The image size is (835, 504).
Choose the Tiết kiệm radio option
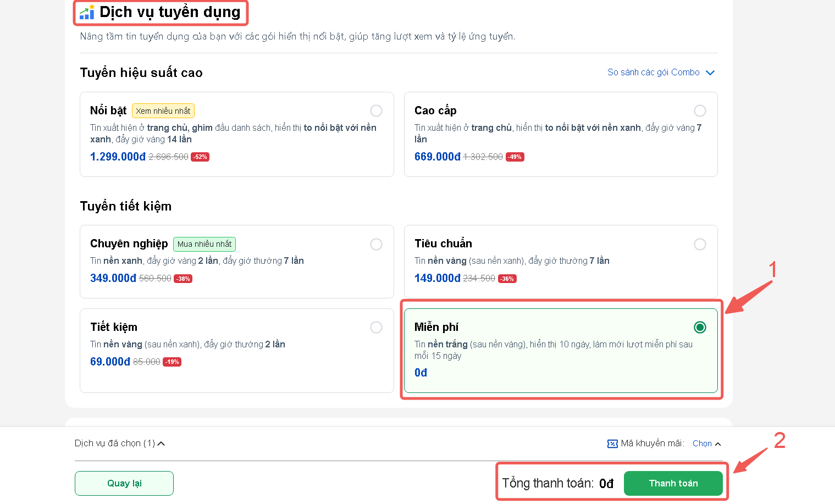pos(376,328)
